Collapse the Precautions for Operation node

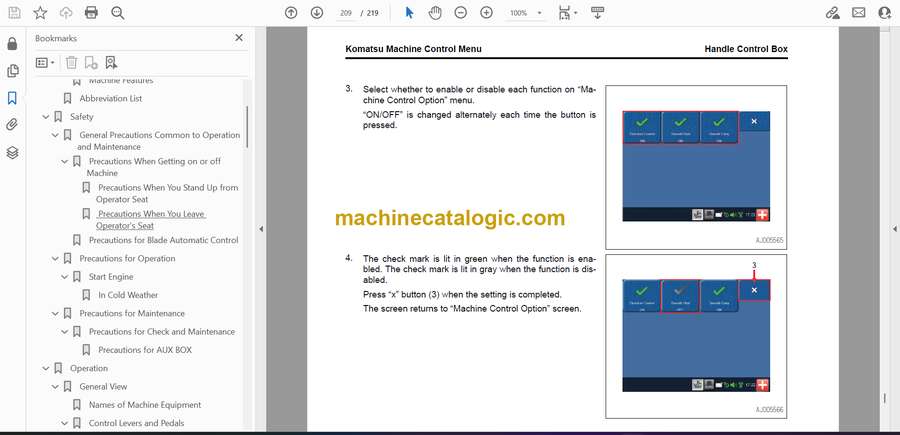tap(55, 258)
